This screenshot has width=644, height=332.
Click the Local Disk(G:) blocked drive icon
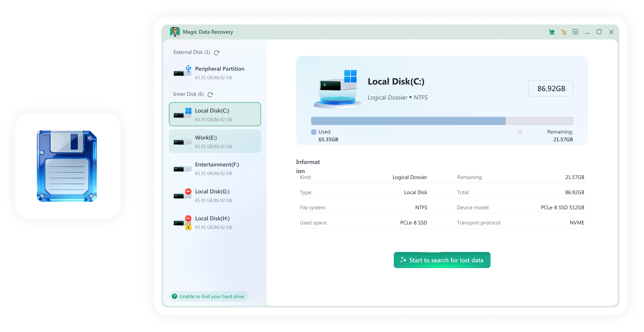[x=183, y=194]
